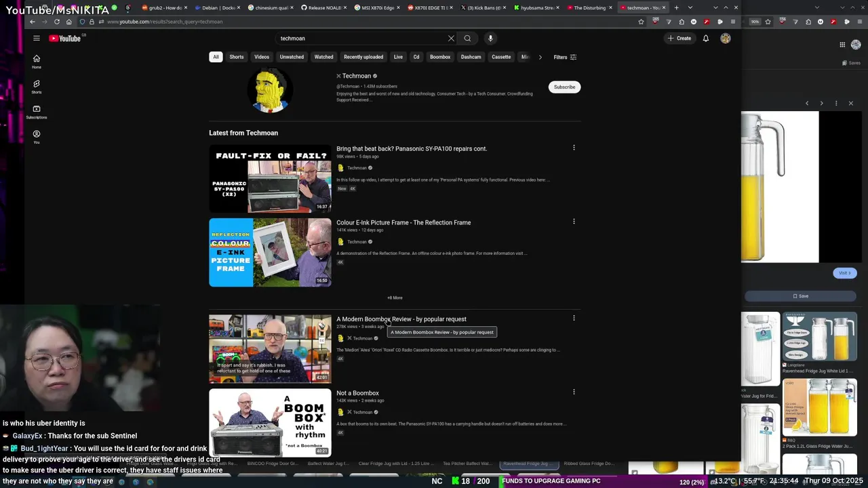
Task: Select the Boombox filter chip
Action: click(440, 57)
